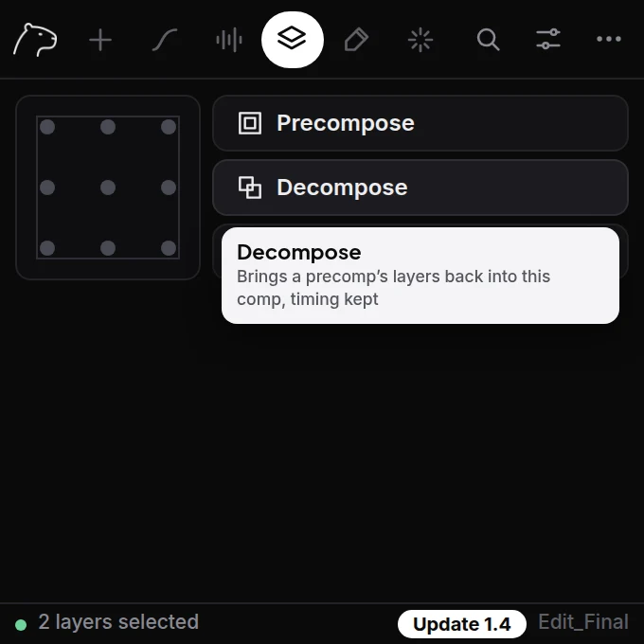
Task: Click the Decompose button
Action: (x=420, y=188)
